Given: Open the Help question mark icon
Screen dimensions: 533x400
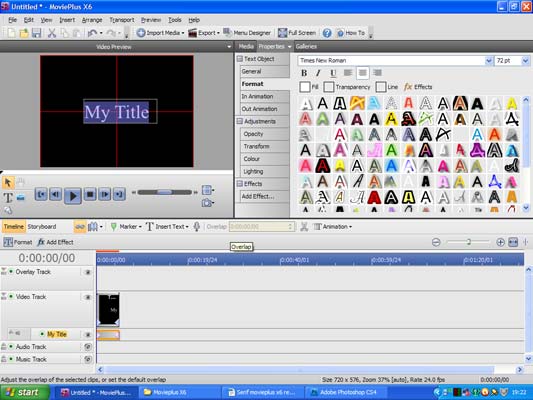Looking at the screenshot, I should [327, 33].
